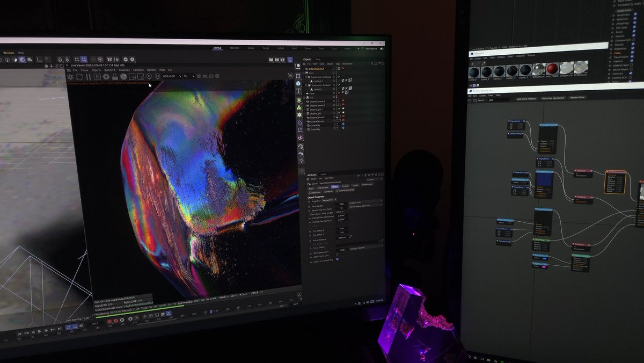Click the hamburger menu icon in Live Viewer
644x363 pixels.
point(69,70)
